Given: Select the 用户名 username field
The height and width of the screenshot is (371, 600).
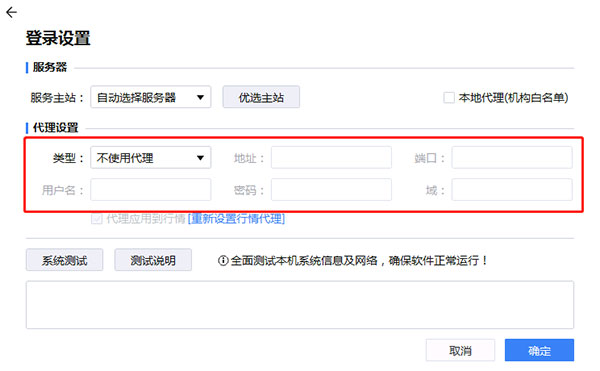Looking at the screenshot, I should pos(150,190).
